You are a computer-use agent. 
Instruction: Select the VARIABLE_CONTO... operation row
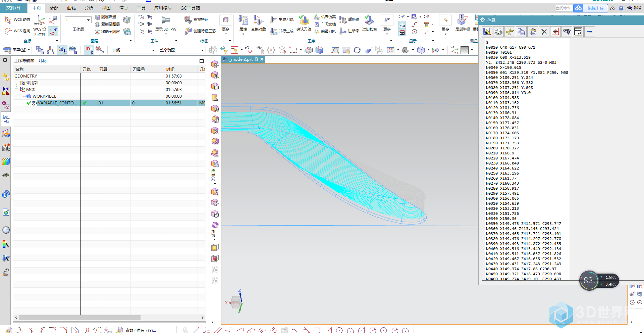pos(109,103)
